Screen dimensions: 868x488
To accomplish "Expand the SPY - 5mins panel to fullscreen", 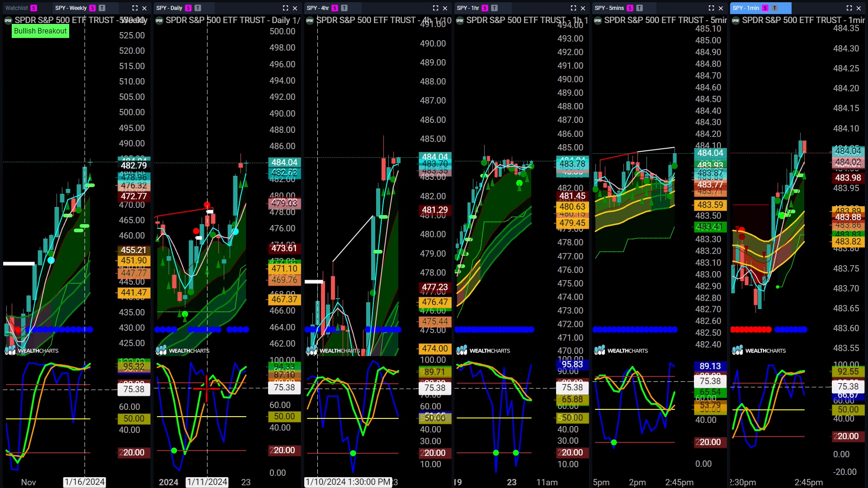I will tap(711, 8).
